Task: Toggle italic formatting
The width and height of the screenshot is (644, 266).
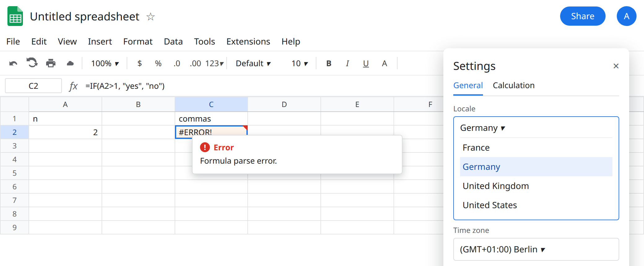Action: 347,63
